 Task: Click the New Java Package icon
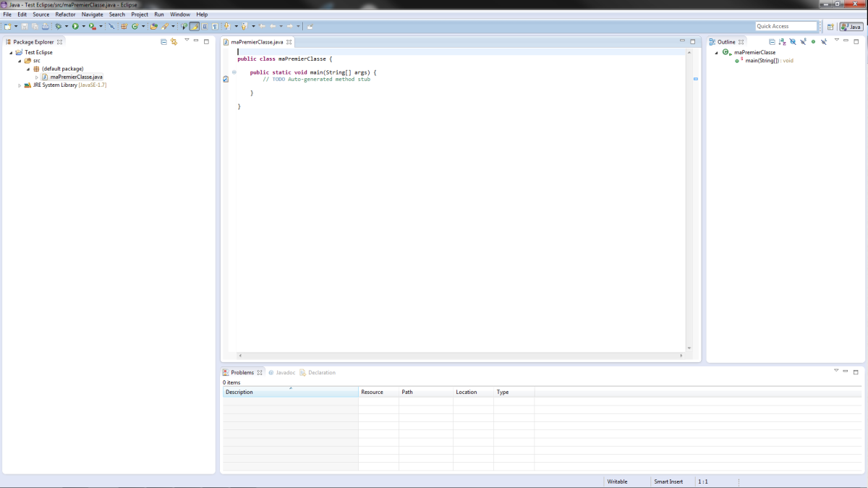pos(124,26)
